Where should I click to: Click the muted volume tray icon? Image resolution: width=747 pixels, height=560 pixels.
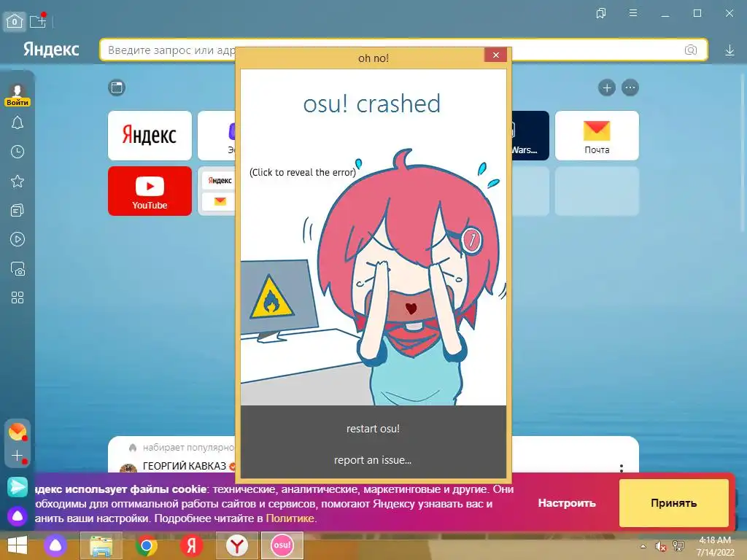click(660, 546)
